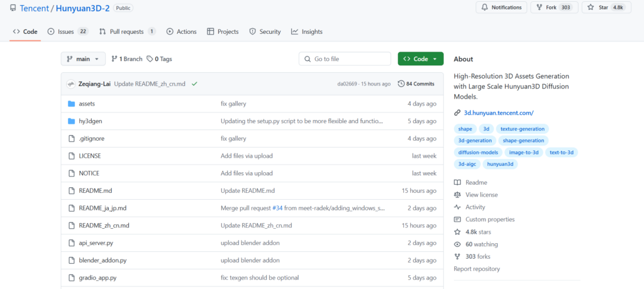The width and height of the screenshot is (644, 289).
Task: Open the README.md file
Action: tap(95, 190)
